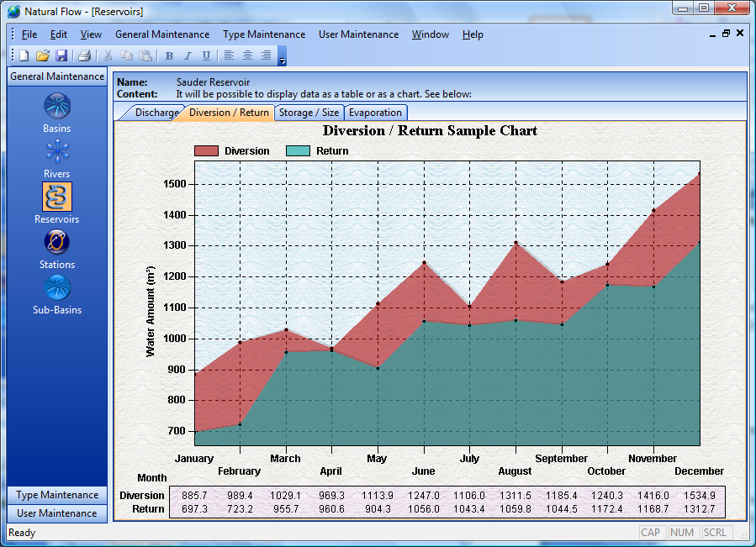Click the red Diversion legend swatch
This screenshot has width=756, height=547.
point(206,151)
